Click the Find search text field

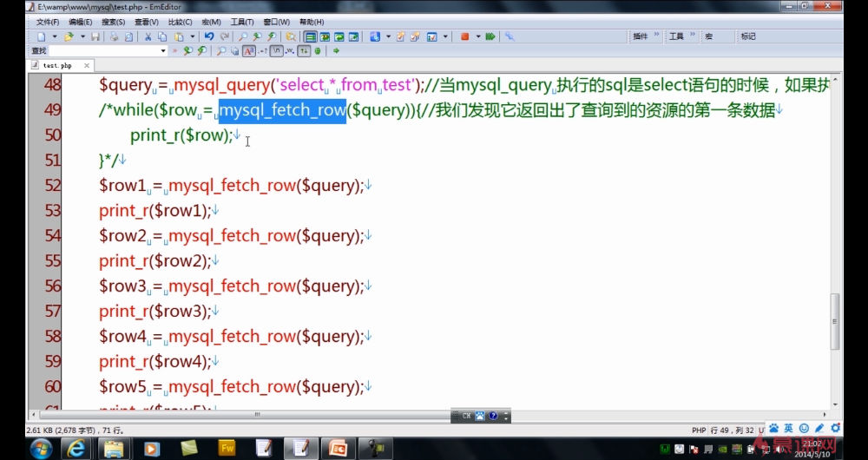pos(108,51)
